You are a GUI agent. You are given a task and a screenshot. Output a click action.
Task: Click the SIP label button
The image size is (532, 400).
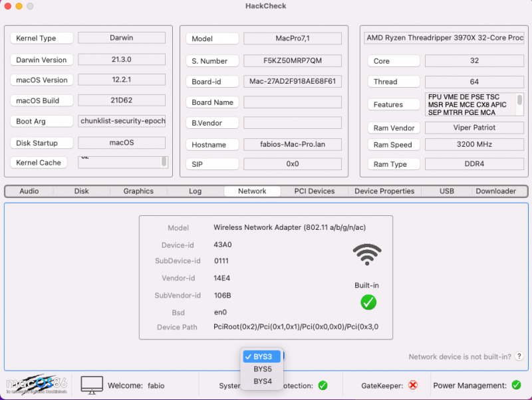coord(212,164)
